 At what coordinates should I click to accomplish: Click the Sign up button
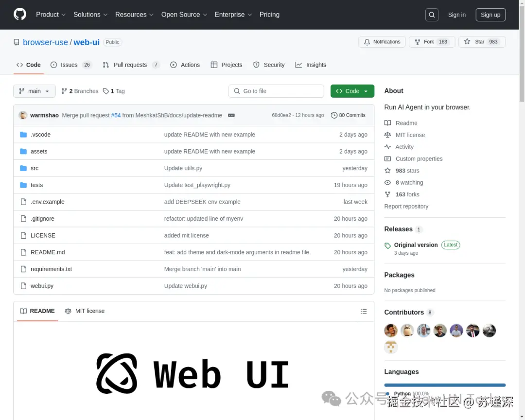point(490,15)
